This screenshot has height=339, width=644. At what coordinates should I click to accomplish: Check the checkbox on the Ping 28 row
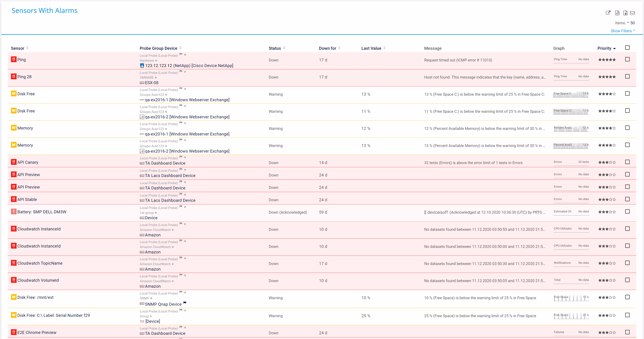[627, 76]
